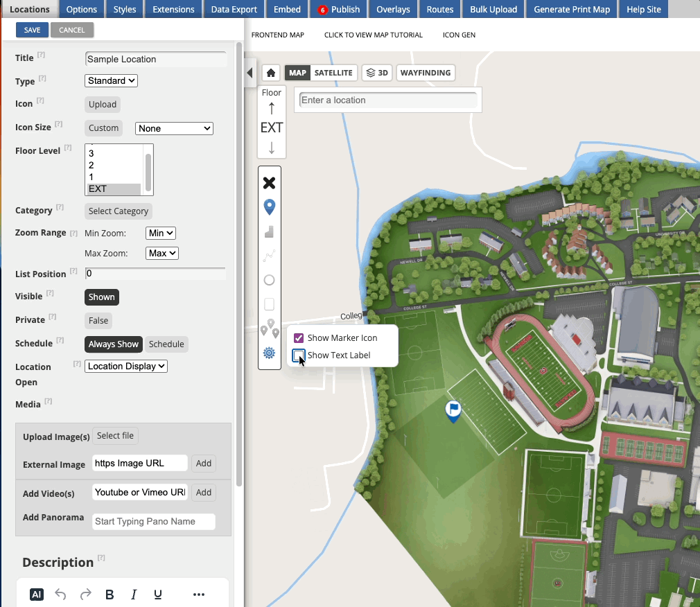Uncheck Show Marker Icon checkbox
The image size is (700, 607).
pos(299,338)
